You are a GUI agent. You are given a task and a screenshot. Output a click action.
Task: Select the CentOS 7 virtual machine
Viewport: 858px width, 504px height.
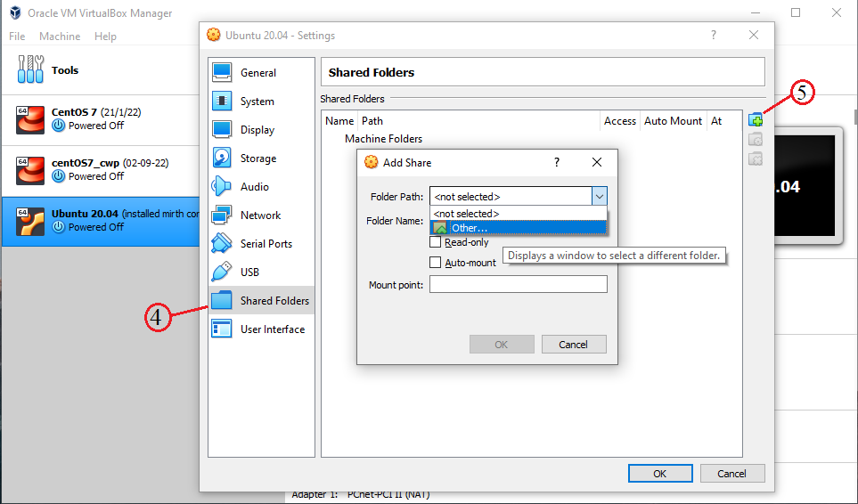(x=100, y=119)
